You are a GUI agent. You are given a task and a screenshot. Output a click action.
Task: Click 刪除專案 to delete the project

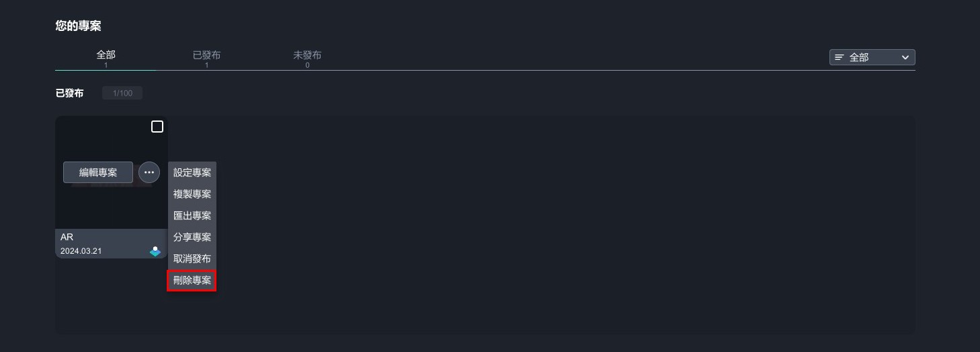coord(192,280)
